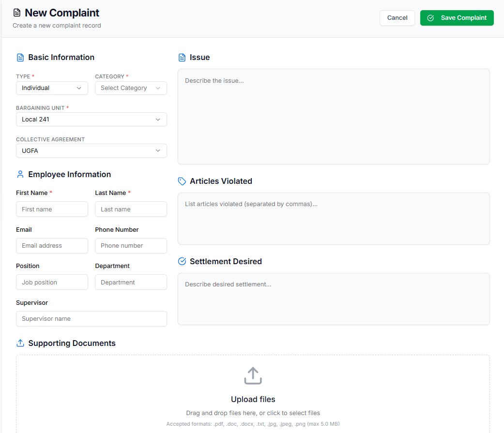Click the Articles Violated tag icon
Image resolution: width=504 pixels, height=433 pixels.
(x=182, y=181)
